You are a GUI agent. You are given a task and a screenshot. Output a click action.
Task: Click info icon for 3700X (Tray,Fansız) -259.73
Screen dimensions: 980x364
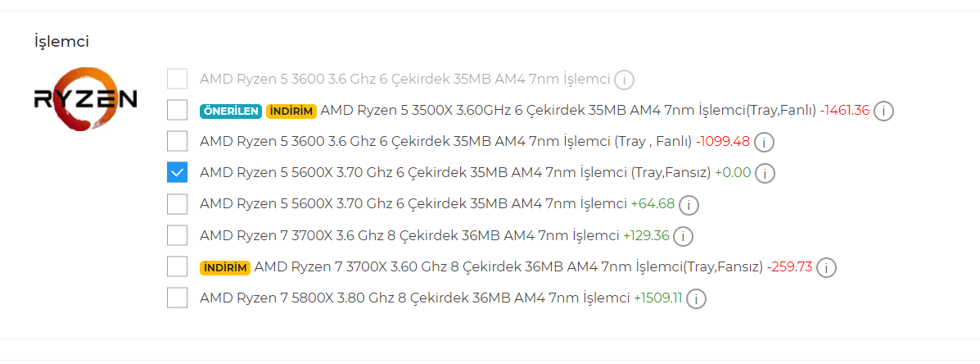(826, 268)
